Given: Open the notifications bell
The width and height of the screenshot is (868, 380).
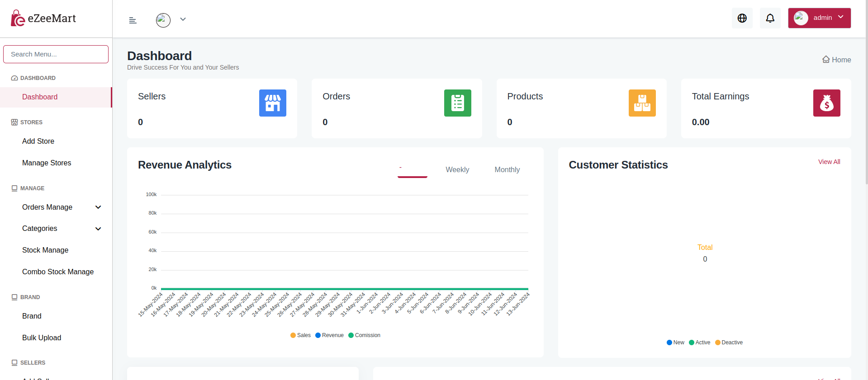Looking at the screenshot, I should pyautogui.click(x=770, y=18).
